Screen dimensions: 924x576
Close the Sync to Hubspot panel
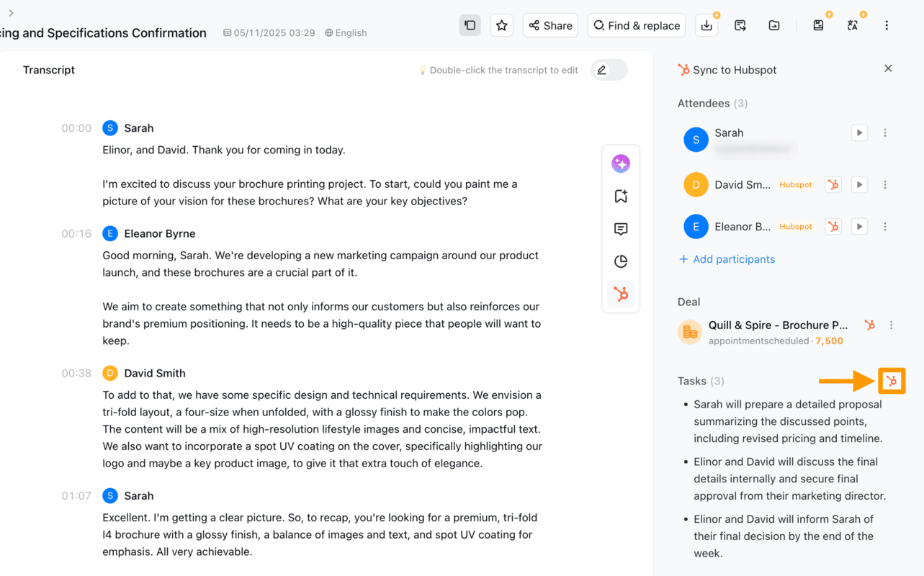[x=888, y=68]
